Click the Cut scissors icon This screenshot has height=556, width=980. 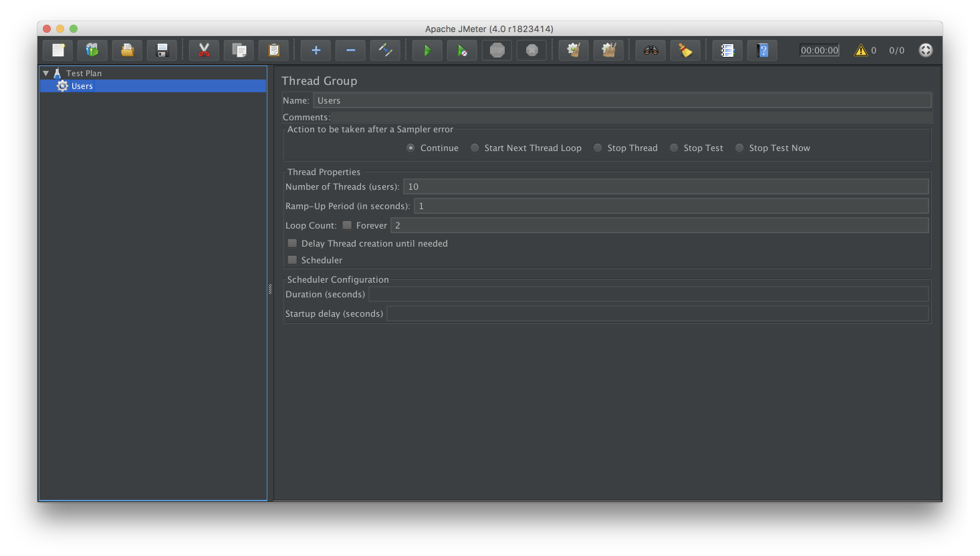click(203, 49)
